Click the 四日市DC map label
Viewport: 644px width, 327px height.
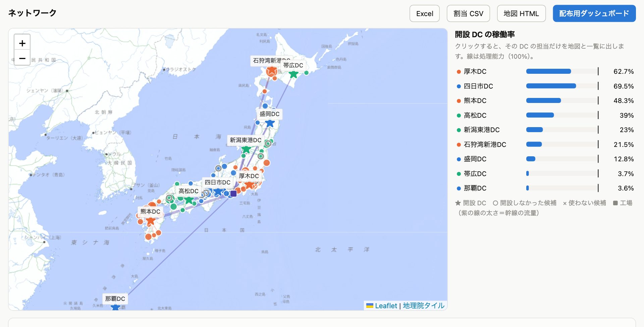[x=217, y=182]
